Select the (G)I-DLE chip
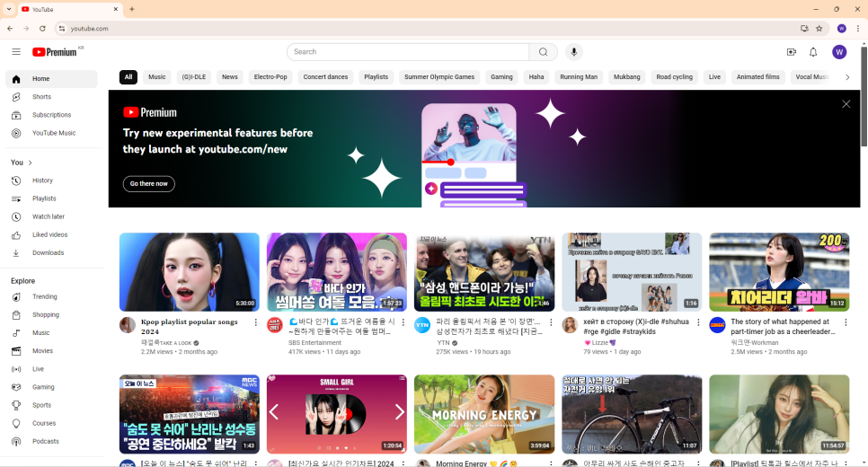This screenshot has width=868, height=467. (x=194, y=77)
